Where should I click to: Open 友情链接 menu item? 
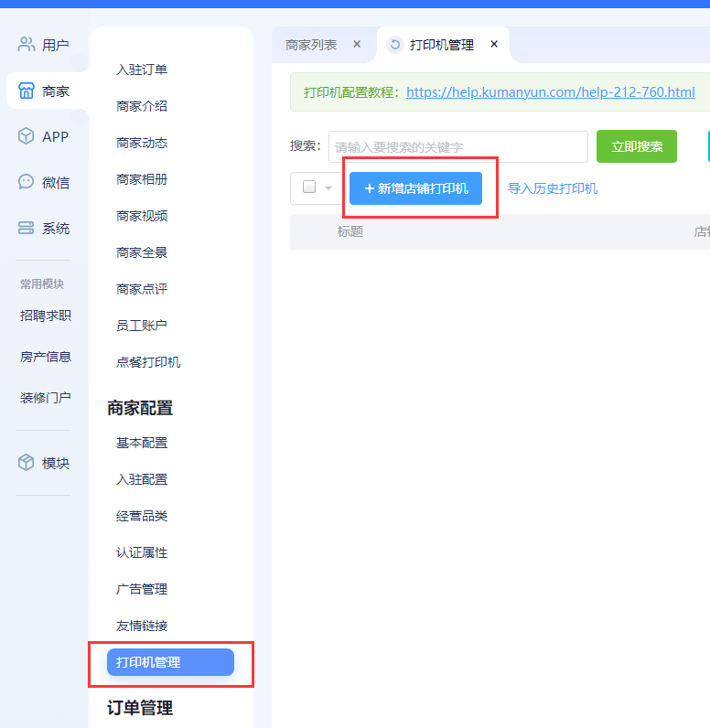pos(142,626)
